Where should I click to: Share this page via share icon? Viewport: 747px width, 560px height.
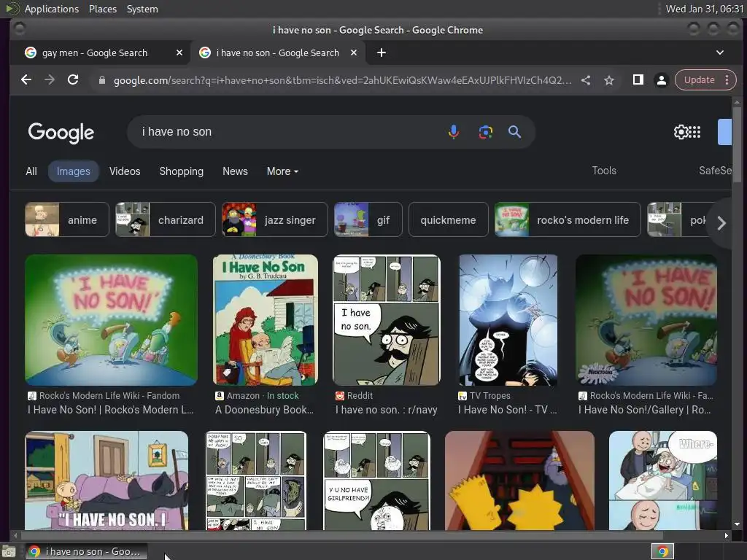(586, 80)
